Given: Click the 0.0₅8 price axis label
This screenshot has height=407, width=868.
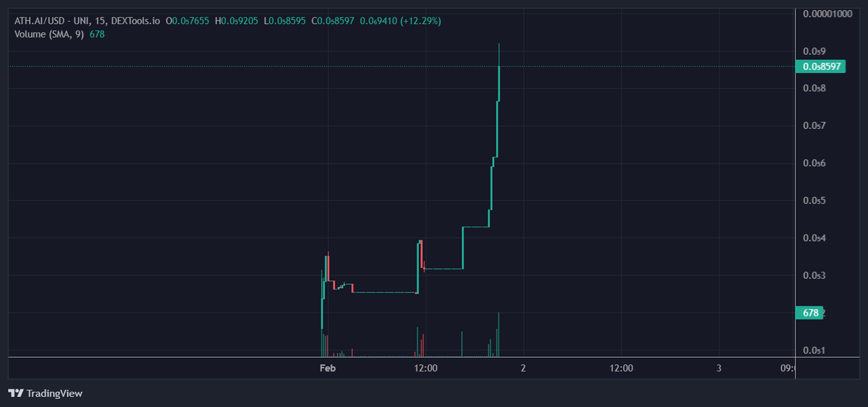Looking at the screenshot, I should (814, 88).
